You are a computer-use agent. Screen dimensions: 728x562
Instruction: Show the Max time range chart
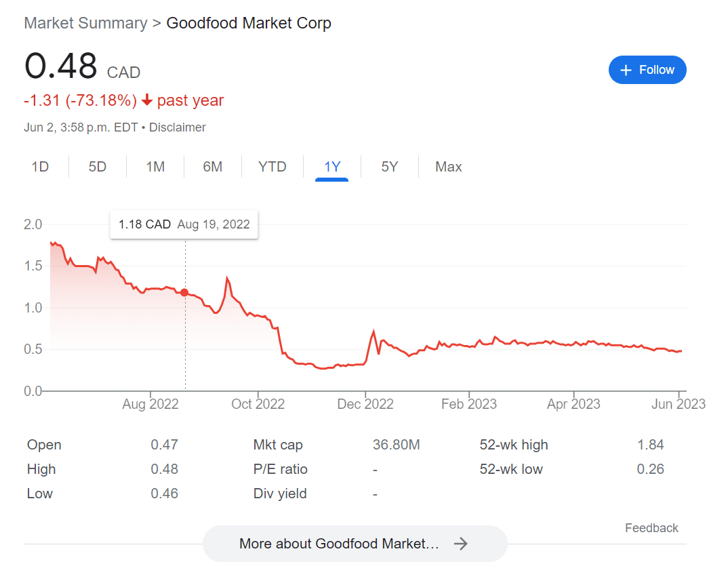point(449,167)
